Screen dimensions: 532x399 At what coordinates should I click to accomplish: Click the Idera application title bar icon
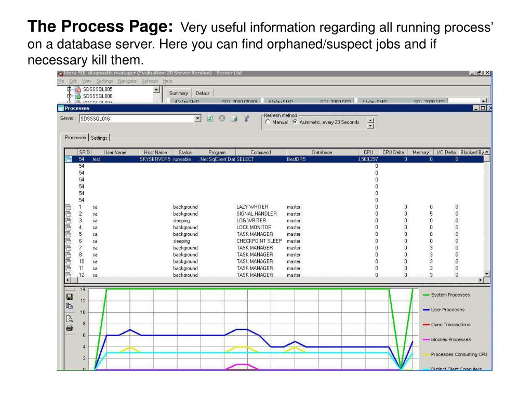[x=60, y=73]
